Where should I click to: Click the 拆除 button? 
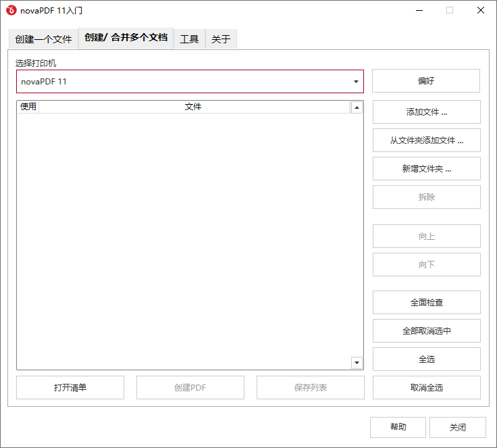427,197
